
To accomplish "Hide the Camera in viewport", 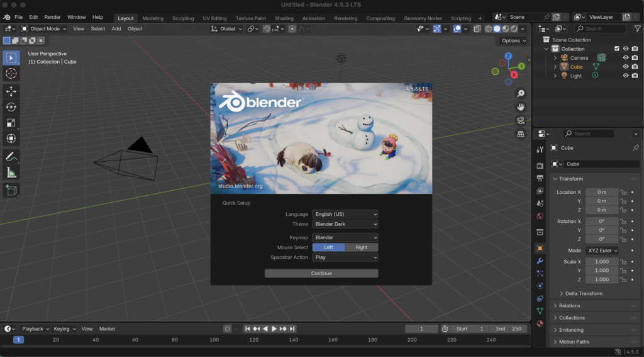I will point(626,58).
